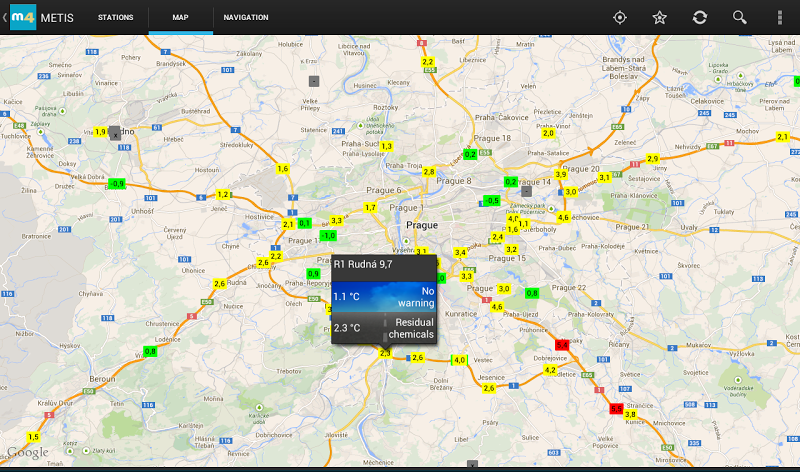
Task: Tap the yellow 2,4 station marker
Action: (x=497, y=237)
